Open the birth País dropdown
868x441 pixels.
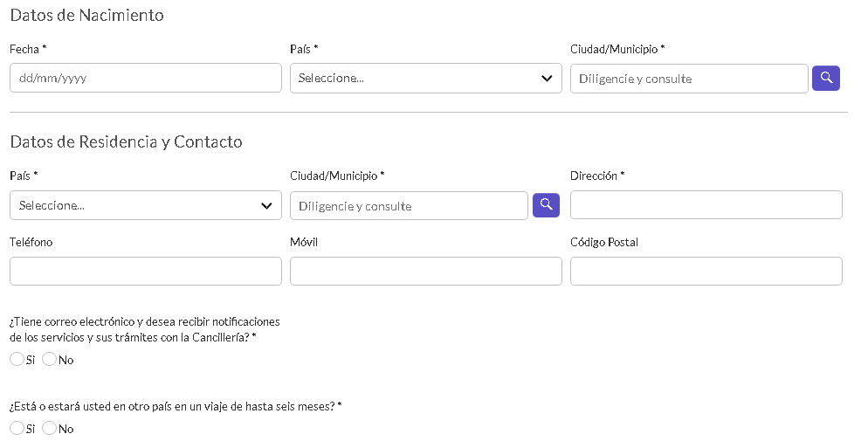point(425,78)
